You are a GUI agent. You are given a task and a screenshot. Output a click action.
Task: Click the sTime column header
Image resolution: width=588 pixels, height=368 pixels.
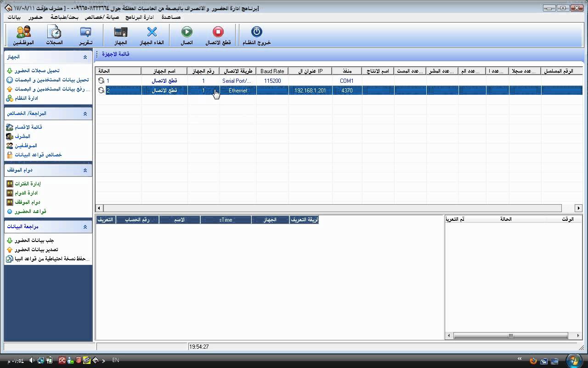tap(226, 220)
